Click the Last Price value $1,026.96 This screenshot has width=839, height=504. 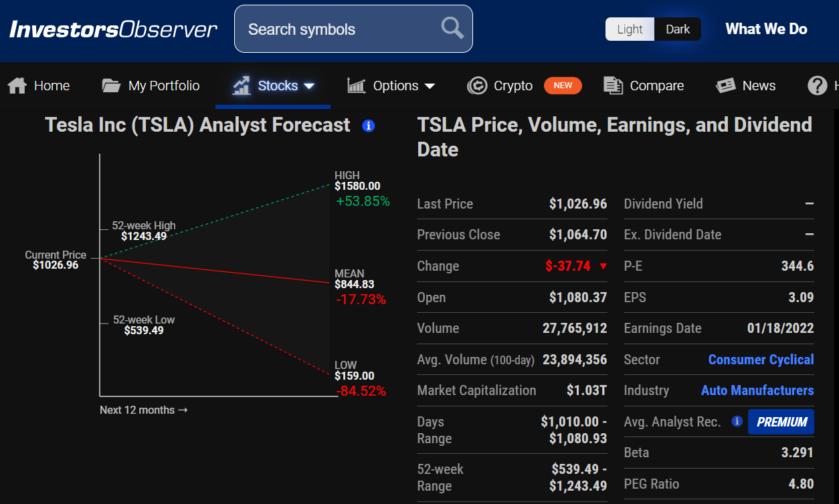point(578,204)
